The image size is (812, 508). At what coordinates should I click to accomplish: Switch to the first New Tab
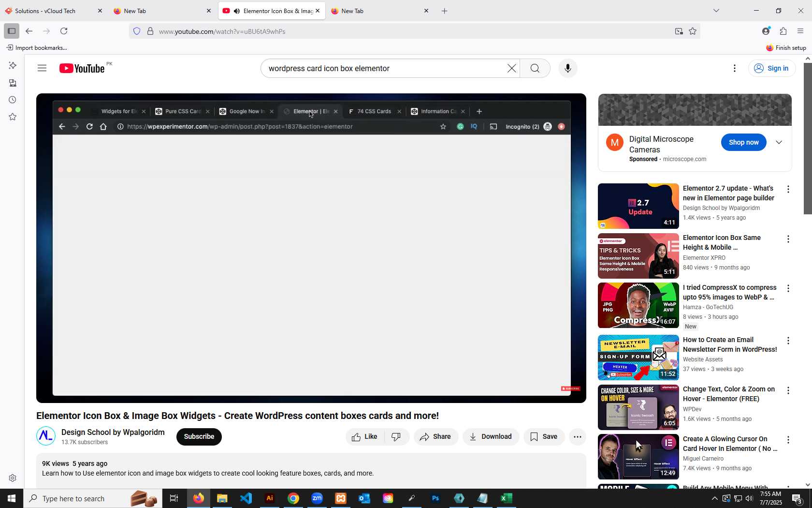pos(162,11)
